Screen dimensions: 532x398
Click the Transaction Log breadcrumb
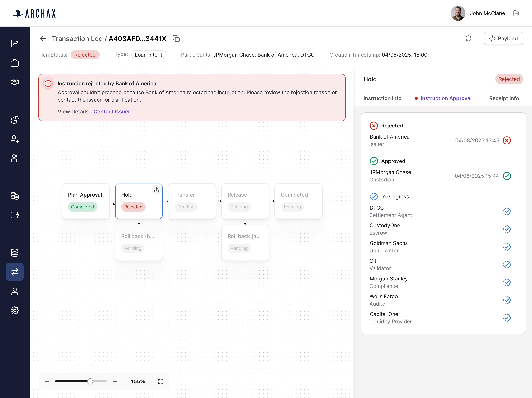tap(77, 38)
